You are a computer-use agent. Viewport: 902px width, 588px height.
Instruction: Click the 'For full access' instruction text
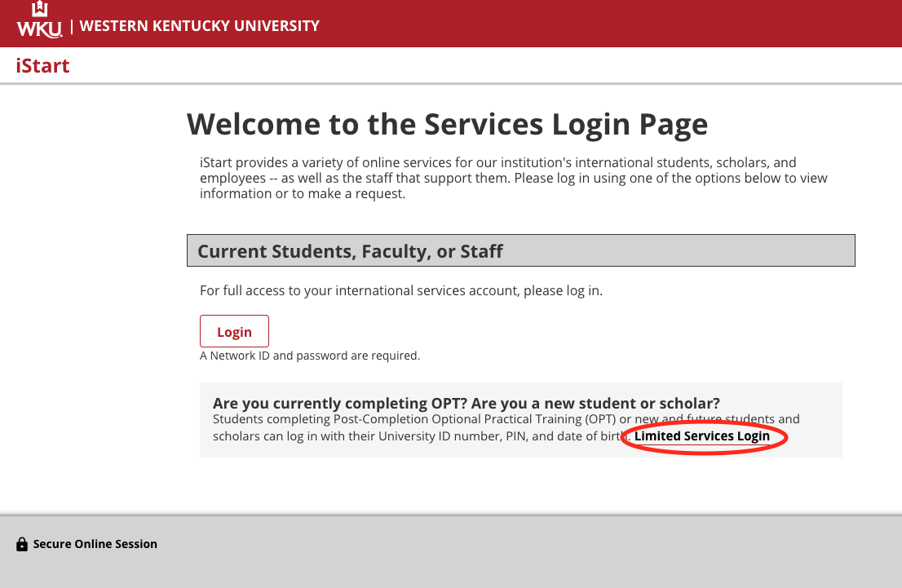400,290
